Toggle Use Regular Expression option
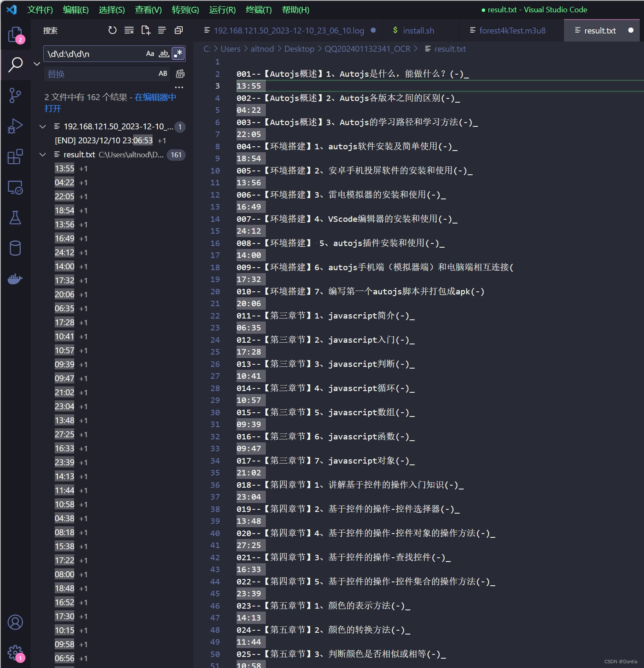Screen dimensions: 644x668 (x=178, y=53)
